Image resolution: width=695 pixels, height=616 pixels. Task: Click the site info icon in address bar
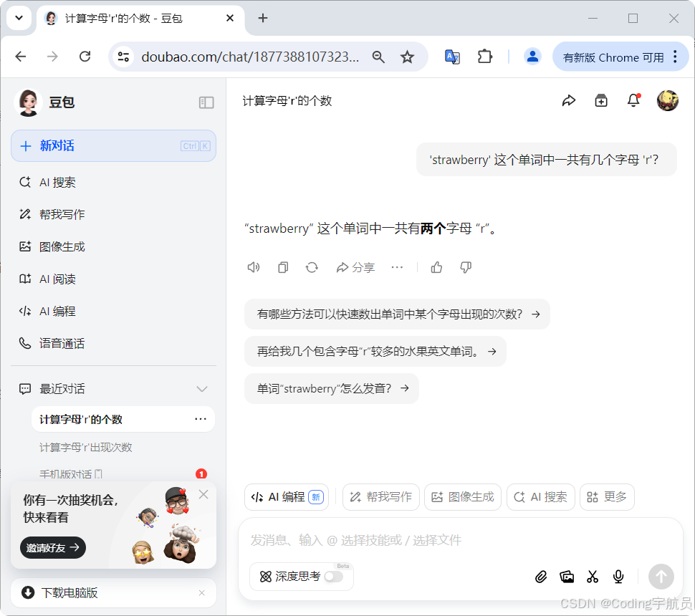[x=123, y=57]
